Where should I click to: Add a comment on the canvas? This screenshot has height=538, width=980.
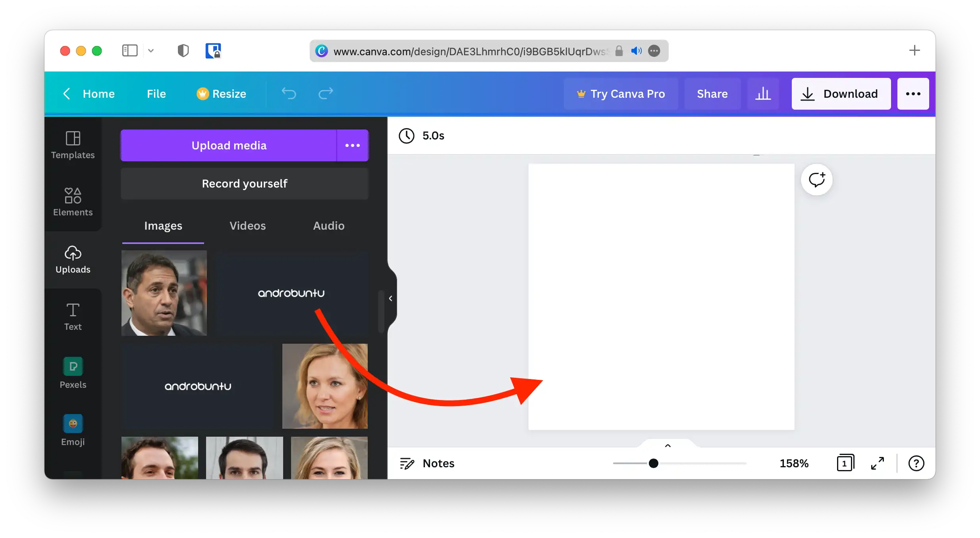[x=817, y=180]
